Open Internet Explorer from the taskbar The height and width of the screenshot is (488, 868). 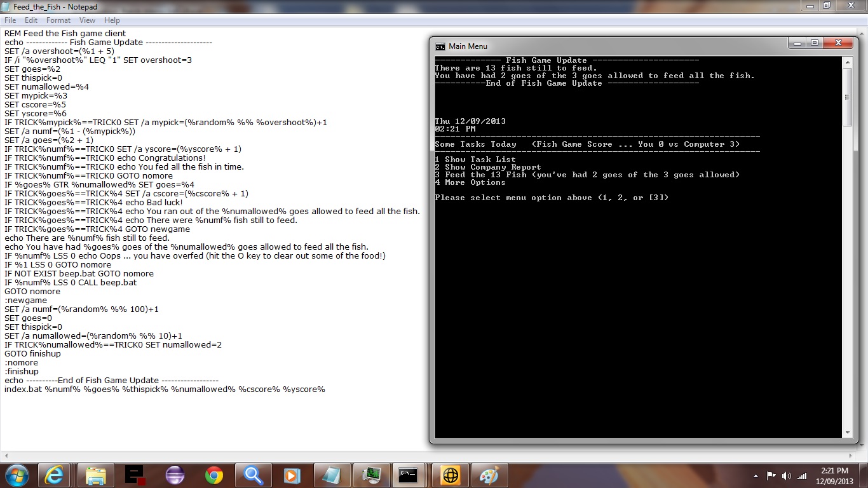click(x=56, y=475)
